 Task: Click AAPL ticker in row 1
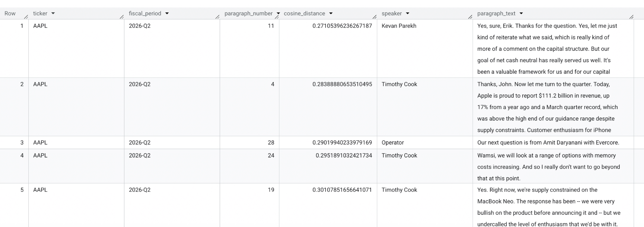pyautogui.click(x=40, y=26)
